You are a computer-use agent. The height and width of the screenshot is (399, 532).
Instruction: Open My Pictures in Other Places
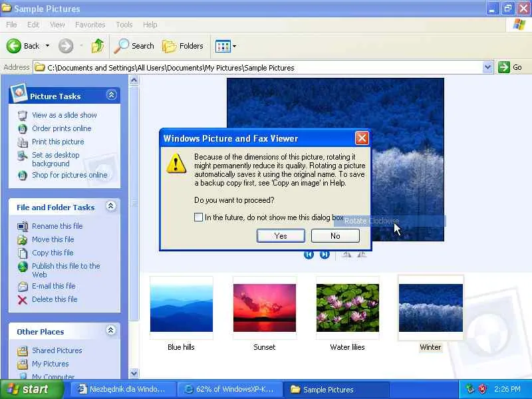point(51,363)
